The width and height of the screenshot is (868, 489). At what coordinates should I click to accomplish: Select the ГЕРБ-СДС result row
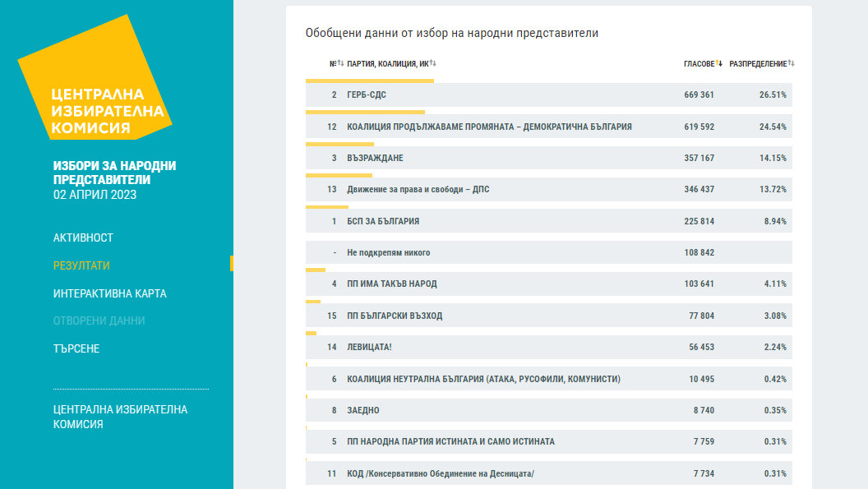548,95
